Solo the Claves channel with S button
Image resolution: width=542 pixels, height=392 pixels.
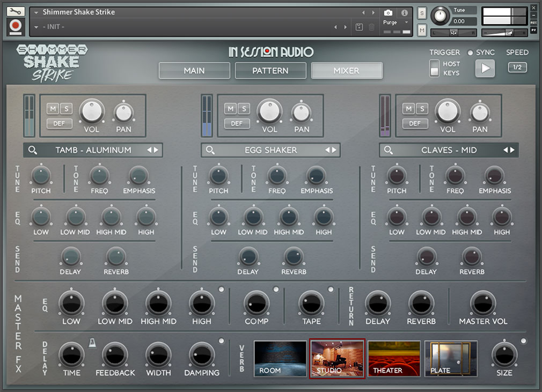422,108
